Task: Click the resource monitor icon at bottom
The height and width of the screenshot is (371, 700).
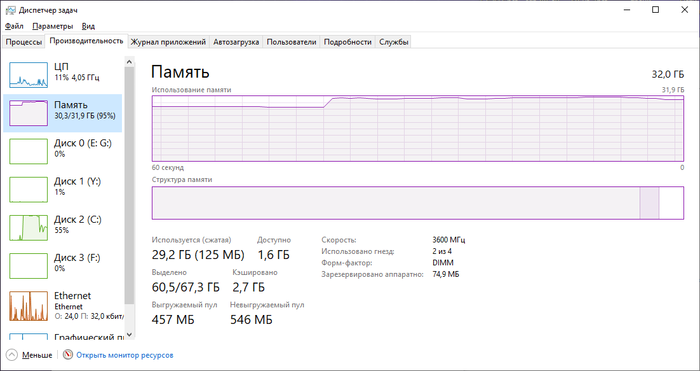Action: [x=68, y=355]
